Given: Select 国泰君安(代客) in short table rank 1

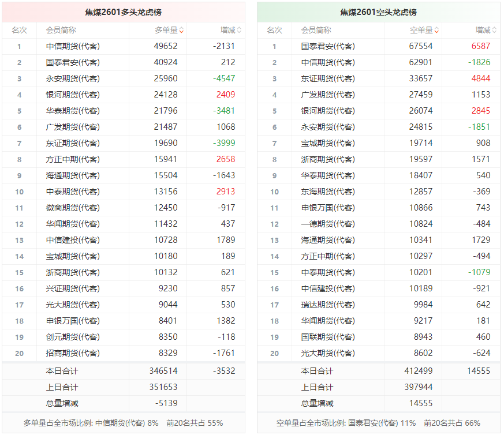Looking at the screenshot, I should pos(328,46).
